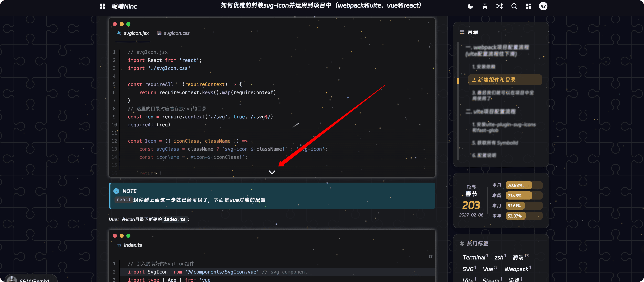The width and height of the screenshot is (644, 282).
Task: Click the yellow dot of the index.ts block
Action: point(121,235)
